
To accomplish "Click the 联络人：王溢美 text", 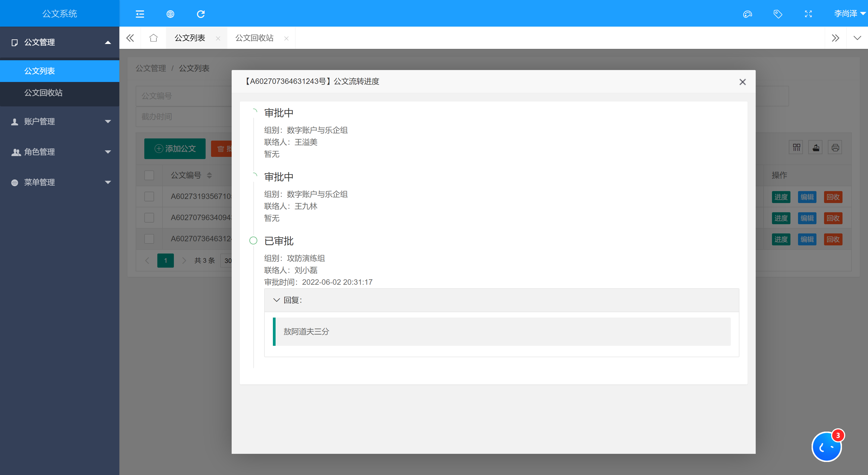I will pyautogui.click(x=291, y=142).
